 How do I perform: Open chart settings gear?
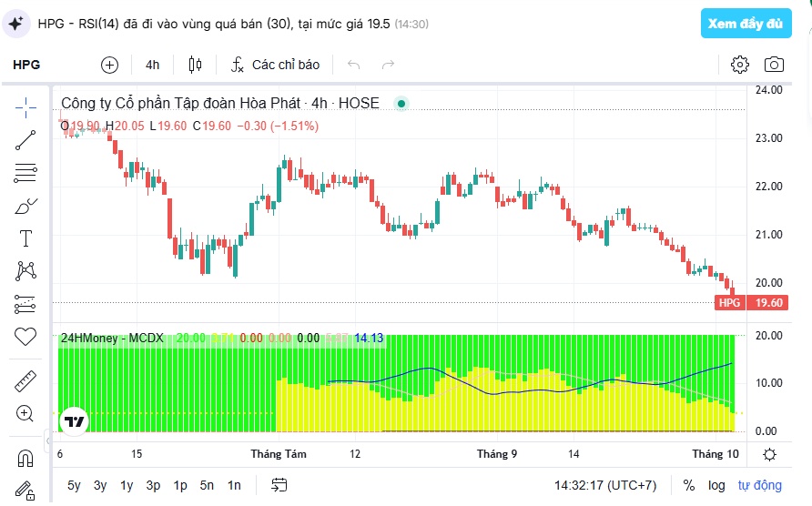pyautogui.click(x=740, y=65)
